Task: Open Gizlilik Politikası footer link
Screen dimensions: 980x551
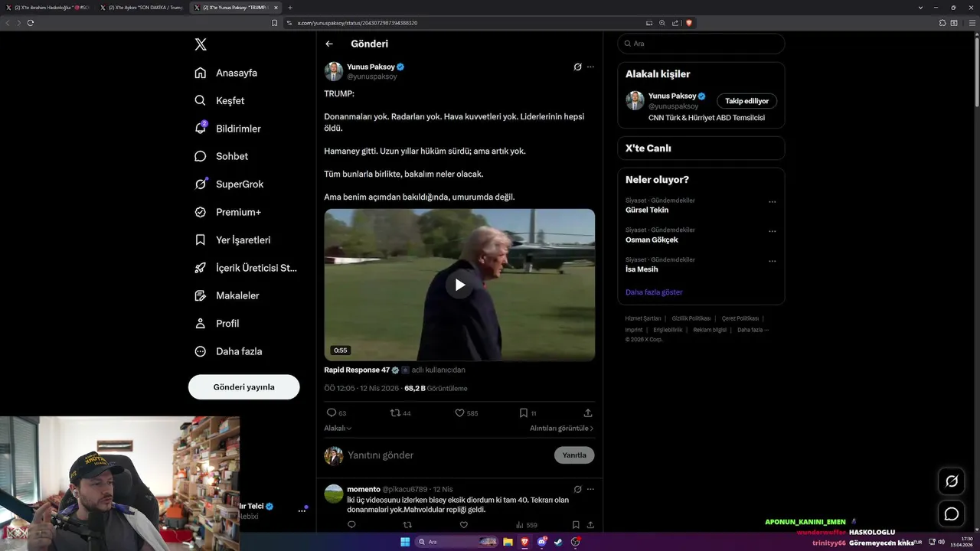Action: [x=691, y=318]
